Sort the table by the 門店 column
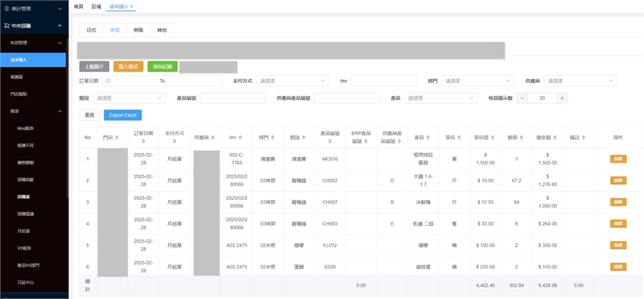 (117, 137)
